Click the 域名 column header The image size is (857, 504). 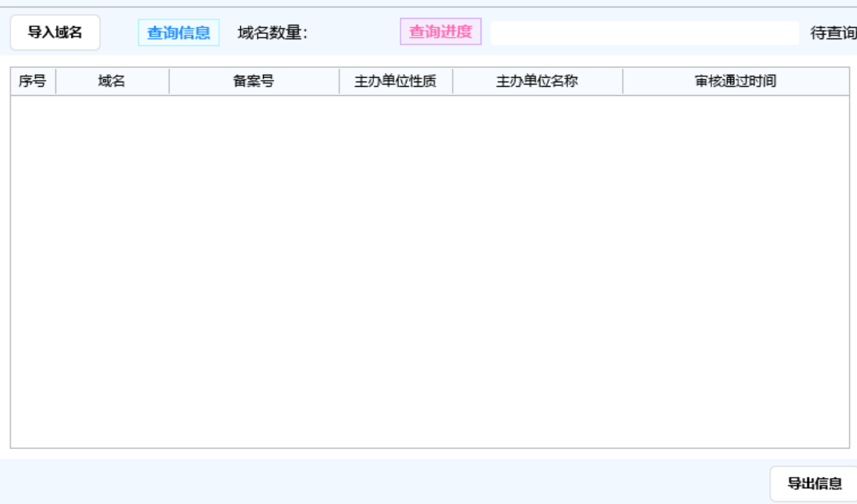pyautogui.click(x=112, y=82)
